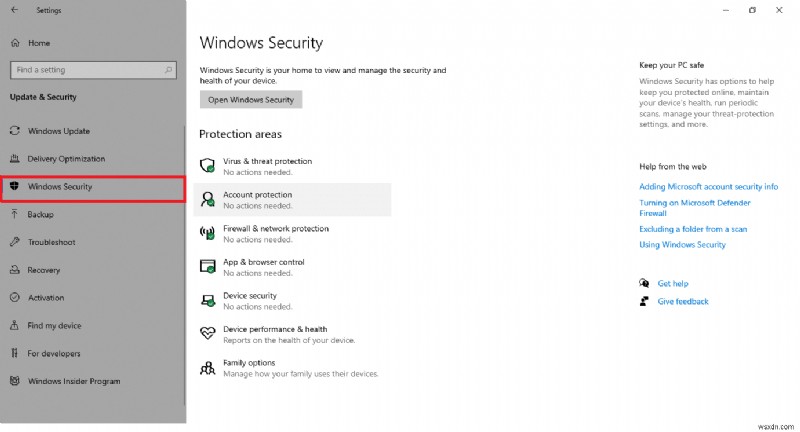The height and width of the screenshot is (432, 800).
Task: Click the Find a setting search box
Action: click(x=92, y=70)
